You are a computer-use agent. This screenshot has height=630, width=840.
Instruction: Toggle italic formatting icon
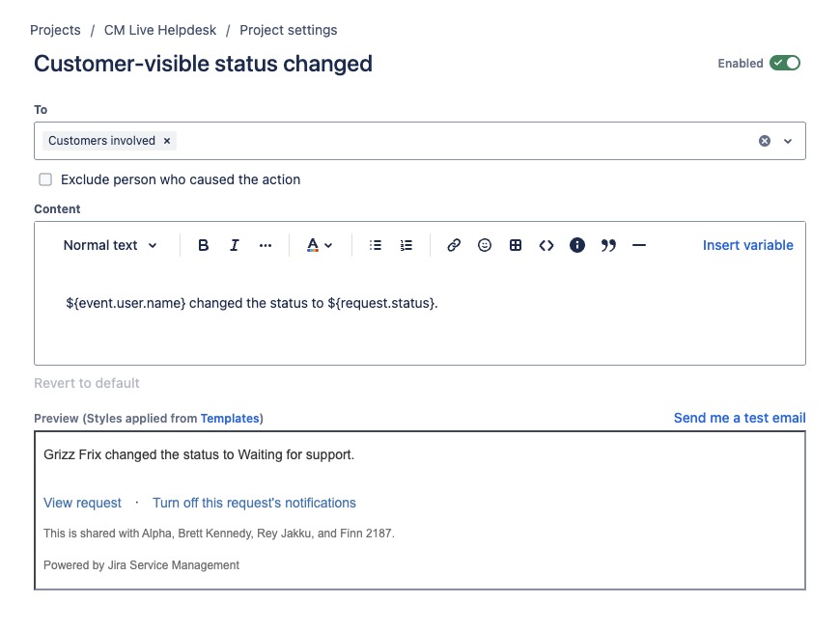pyautogui.click(x=234, y=245)
